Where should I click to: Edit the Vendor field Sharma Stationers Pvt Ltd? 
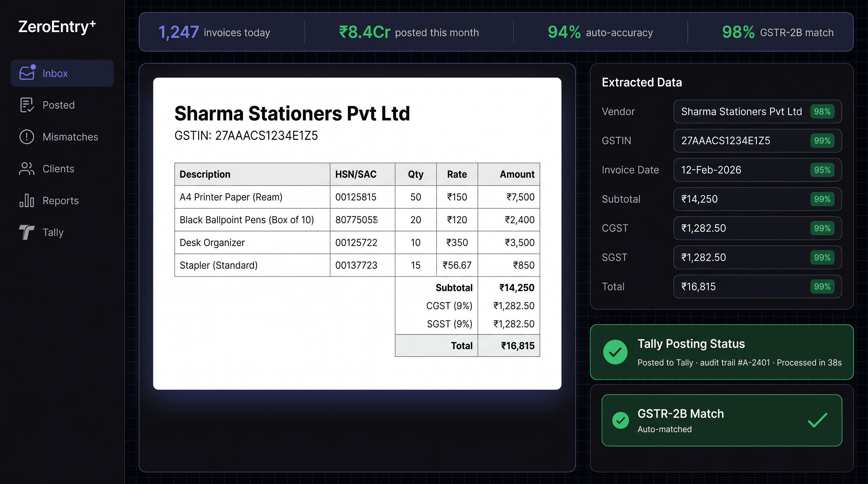(x=757, y=112)
